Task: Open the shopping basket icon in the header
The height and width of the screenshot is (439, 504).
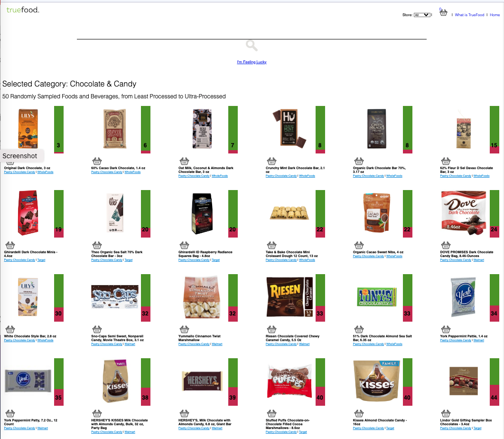Action: [443, 13]
